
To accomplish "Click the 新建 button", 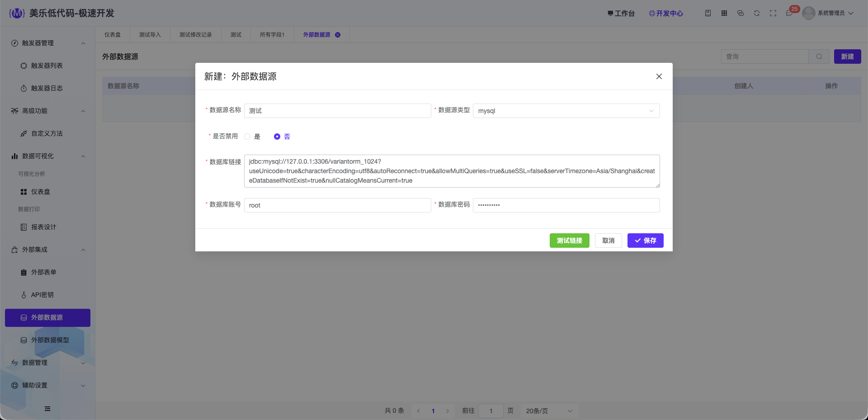I will (848, 57).
